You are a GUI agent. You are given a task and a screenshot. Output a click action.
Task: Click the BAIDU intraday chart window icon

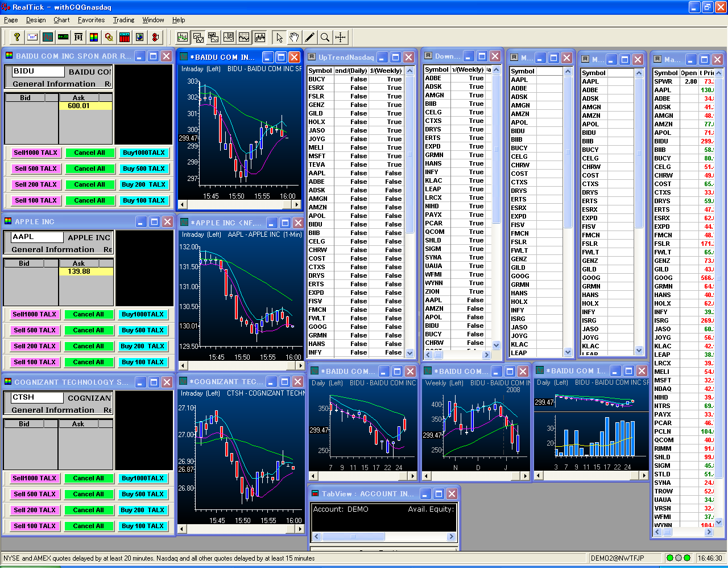click(x=184, y=57)
